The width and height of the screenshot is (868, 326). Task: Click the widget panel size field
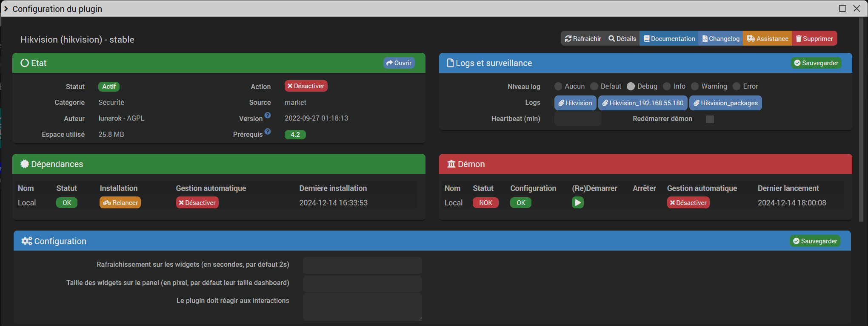[x=363, y=283]
